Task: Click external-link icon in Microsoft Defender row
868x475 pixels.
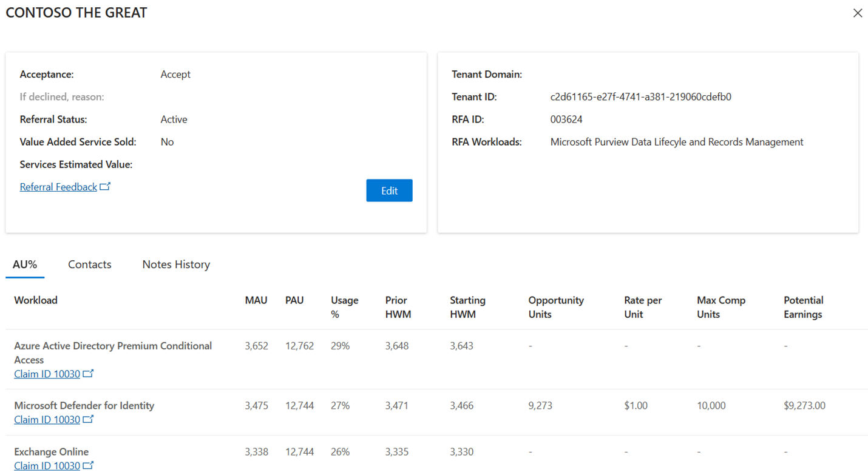Action: coord(88,419)
